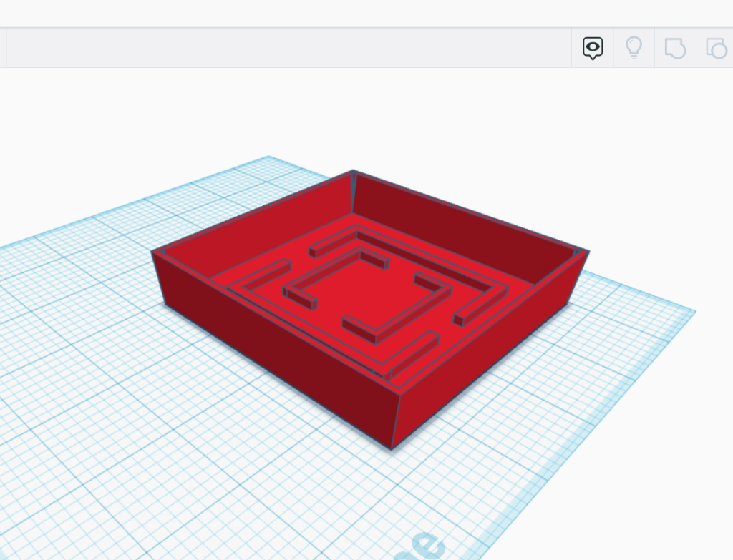Click the Ungroup shapes icon at toolbar edge

coord(717,48)
